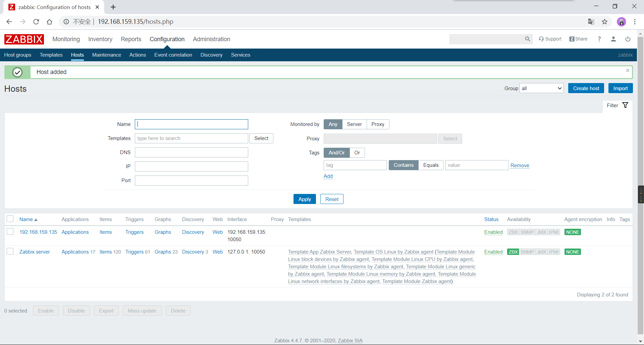Viewport: 644px width, 345px height.
Task: Open Triggers 61 for Zabbix server
Action: (138, 252)
